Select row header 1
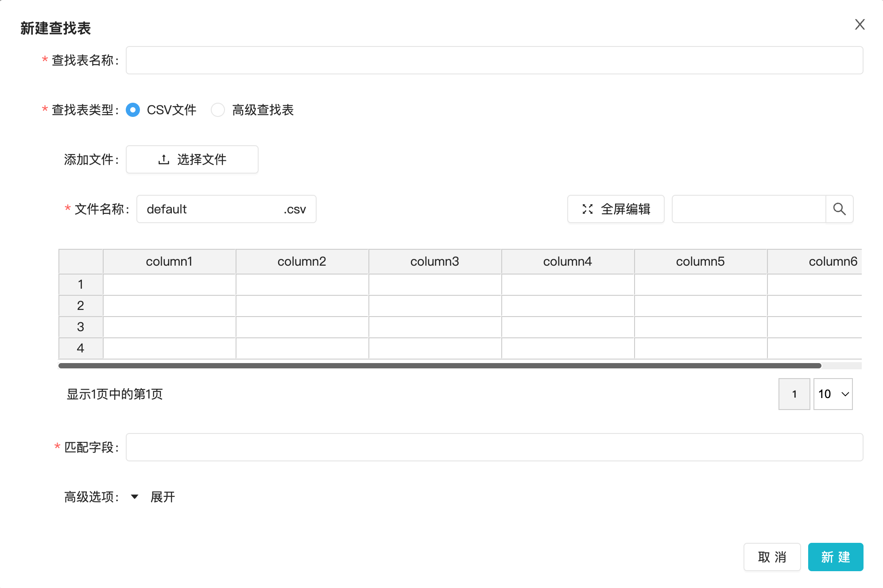 click(x=81, y=285)
